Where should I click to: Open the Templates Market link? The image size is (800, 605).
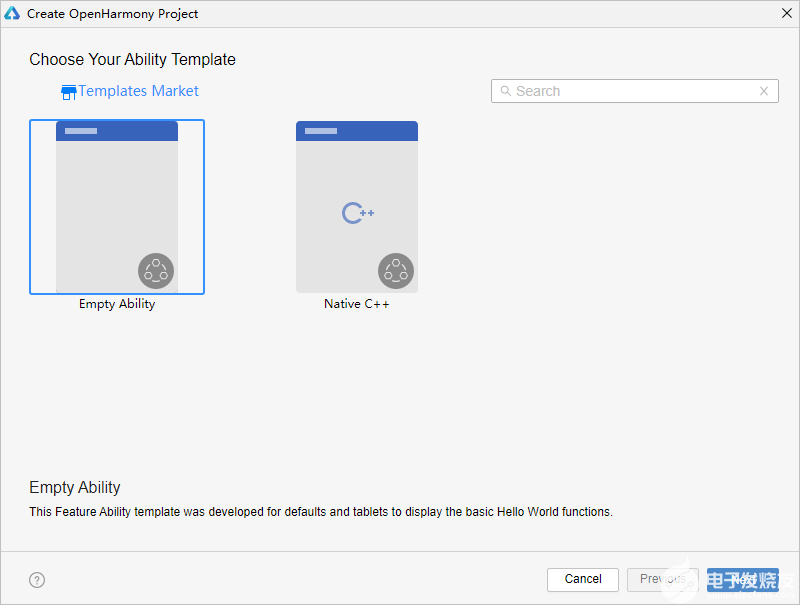click(x=138, y=91)
